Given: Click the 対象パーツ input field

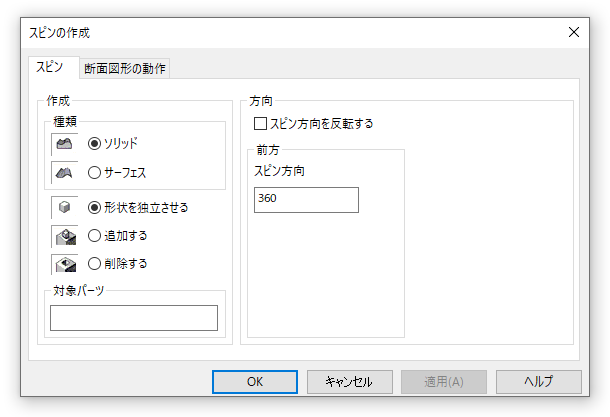Looking at the screenshot, I should pyautogui.click(x=134, y=318).
